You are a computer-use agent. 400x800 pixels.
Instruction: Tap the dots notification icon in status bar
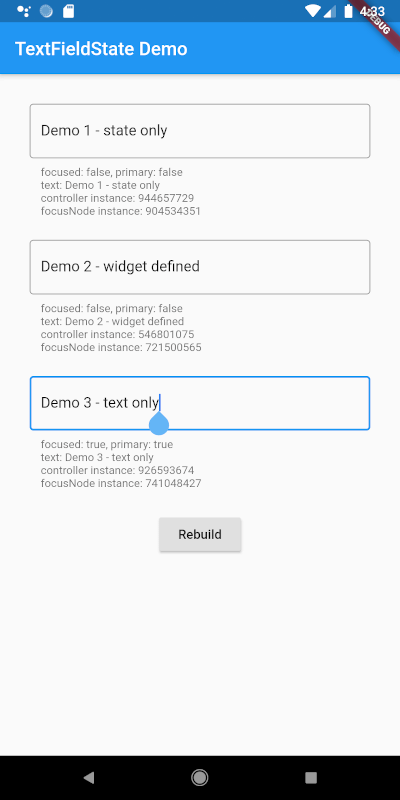pos(23,11)
